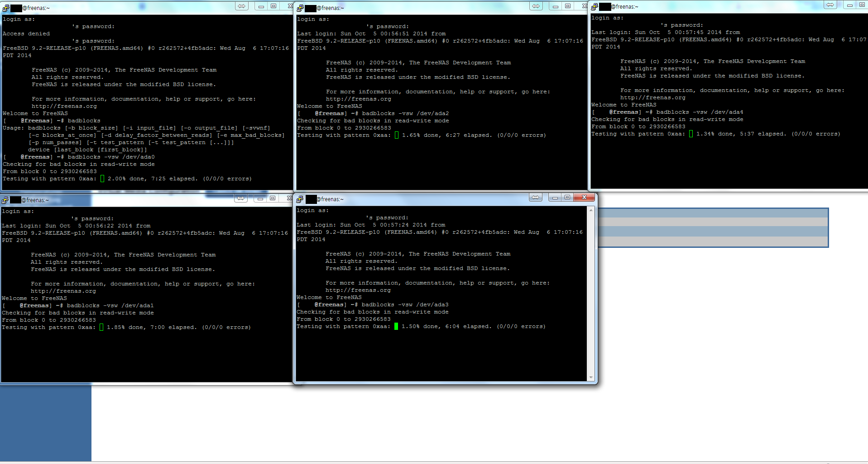
Task: Open the PuTTY system menu icon in the ada4 window
Action: pos(595,6)
